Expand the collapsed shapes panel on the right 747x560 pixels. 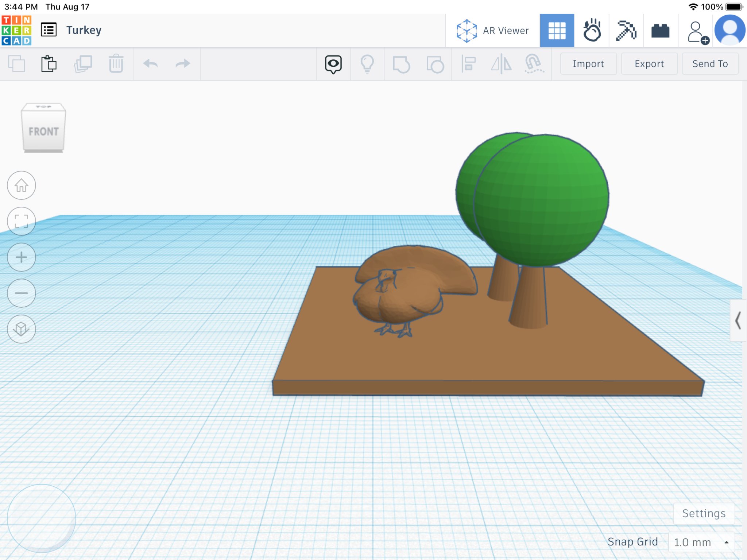tap(739, 322)
